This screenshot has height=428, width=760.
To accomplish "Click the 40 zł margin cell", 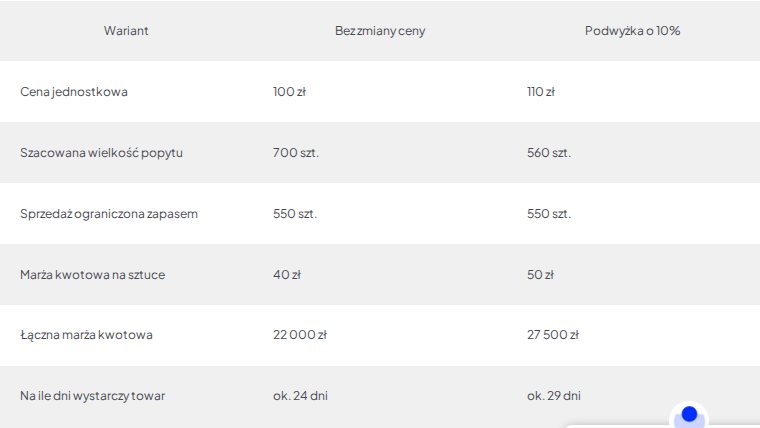I will (286, 274).
